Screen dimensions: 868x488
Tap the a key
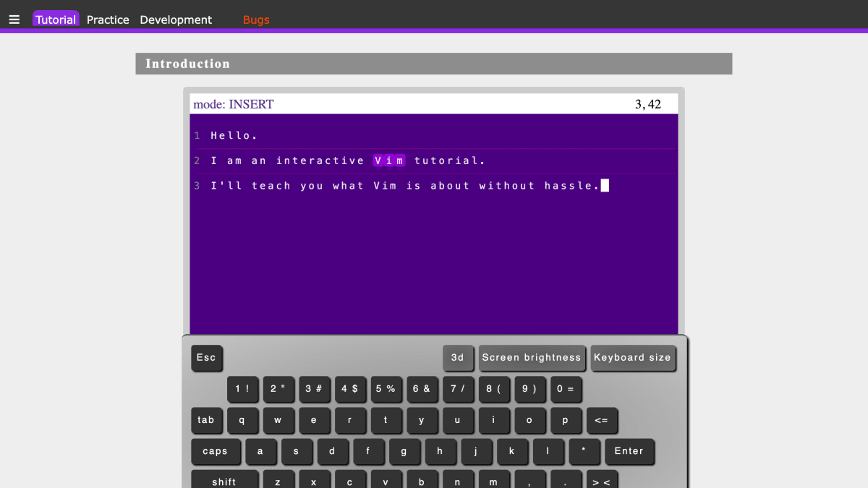pos(260,451)
